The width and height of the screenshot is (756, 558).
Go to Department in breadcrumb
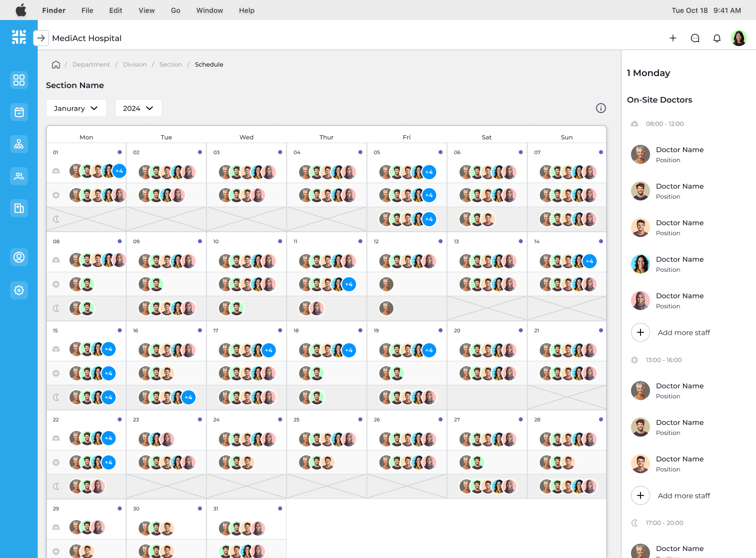click(x=91, y=65)
